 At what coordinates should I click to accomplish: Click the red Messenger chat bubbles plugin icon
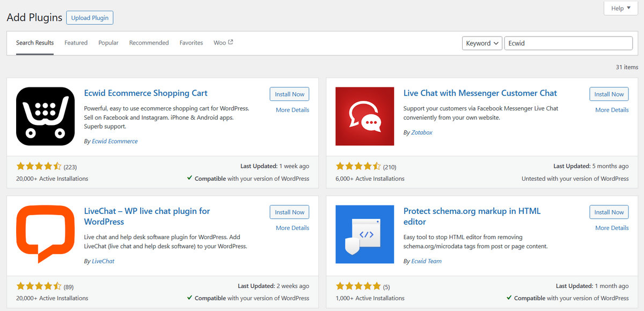coord(364,116)
